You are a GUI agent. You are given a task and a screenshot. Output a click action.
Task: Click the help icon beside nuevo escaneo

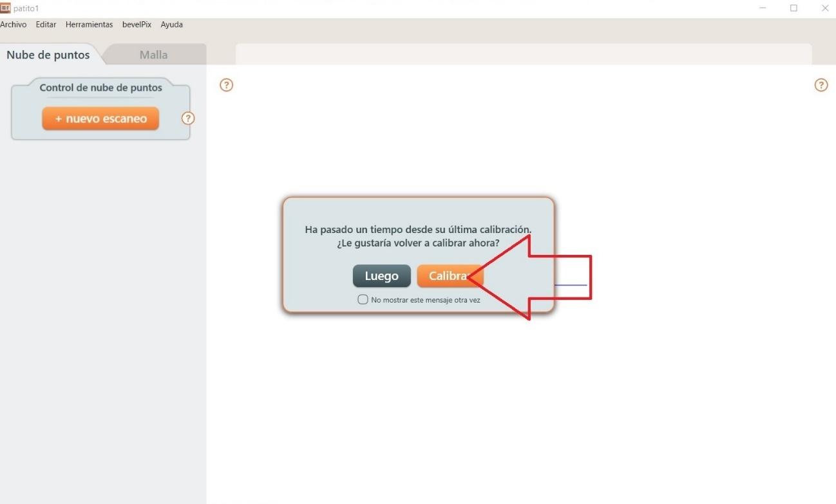point(188,118)
